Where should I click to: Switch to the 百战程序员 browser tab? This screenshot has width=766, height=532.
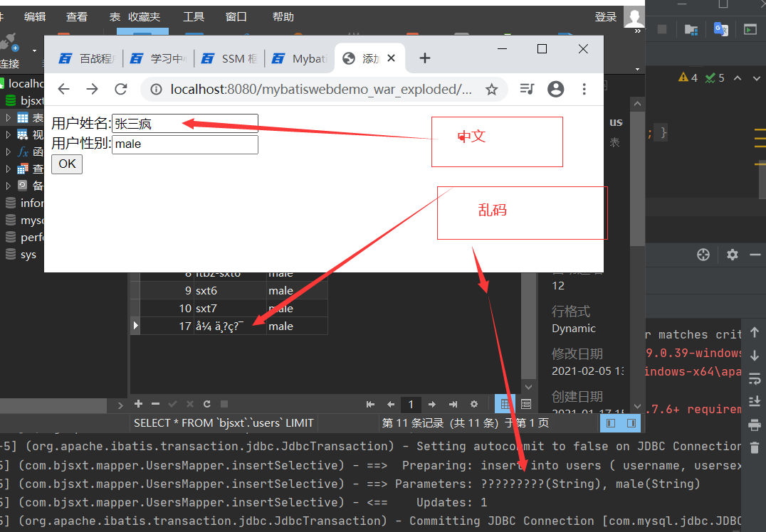click(x=87, y=58)
